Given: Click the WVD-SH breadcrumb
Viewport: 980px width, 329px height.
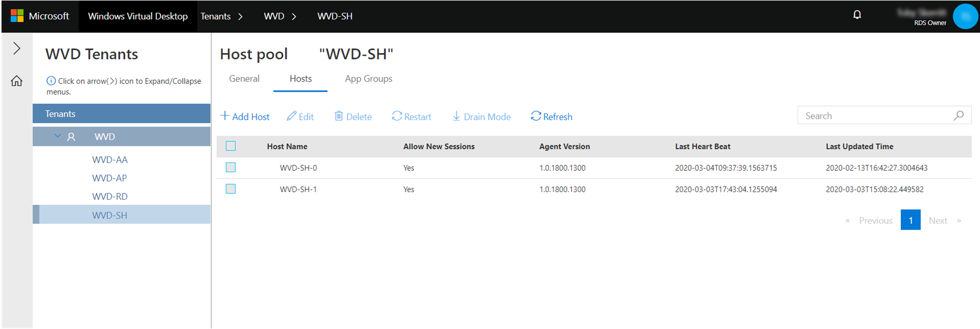Looking at the screenshot, I should [335, 16].
